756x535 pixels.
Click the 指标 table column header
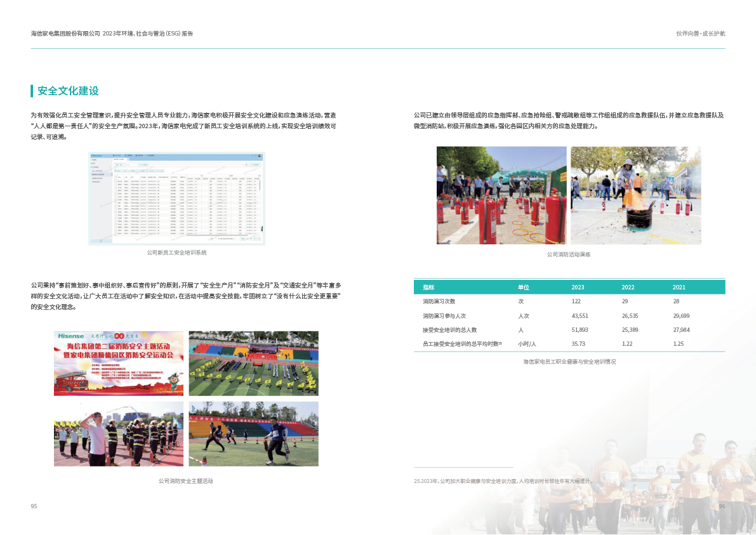point(428,287)
